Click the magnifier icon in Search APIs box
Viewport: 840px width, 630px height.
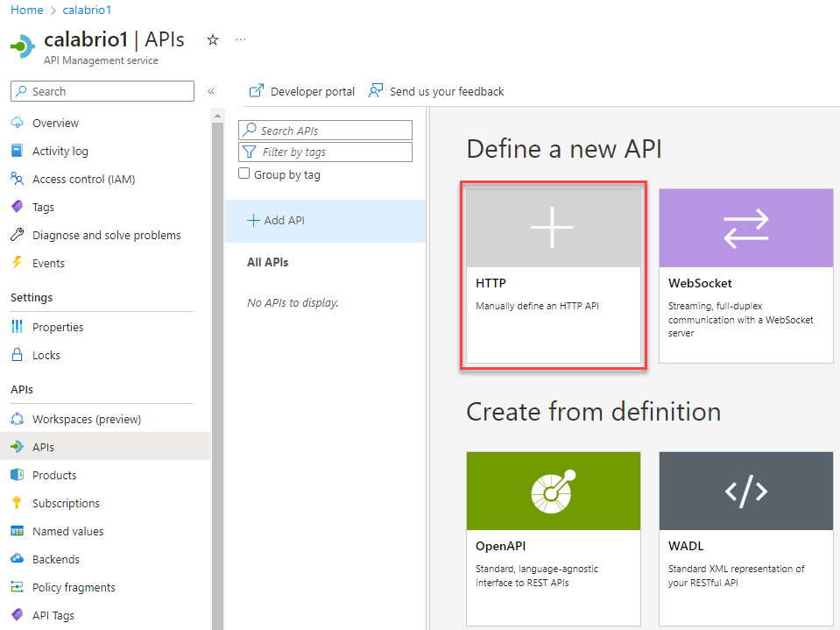(250, 130)
